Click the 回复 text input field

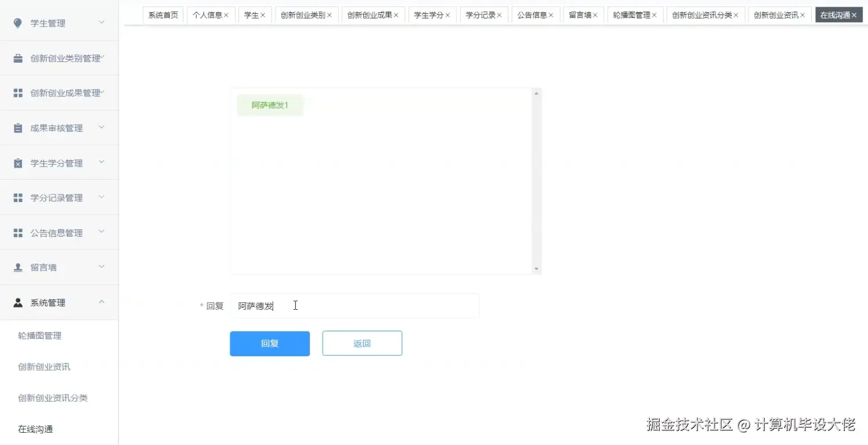(x=354, y=306)
